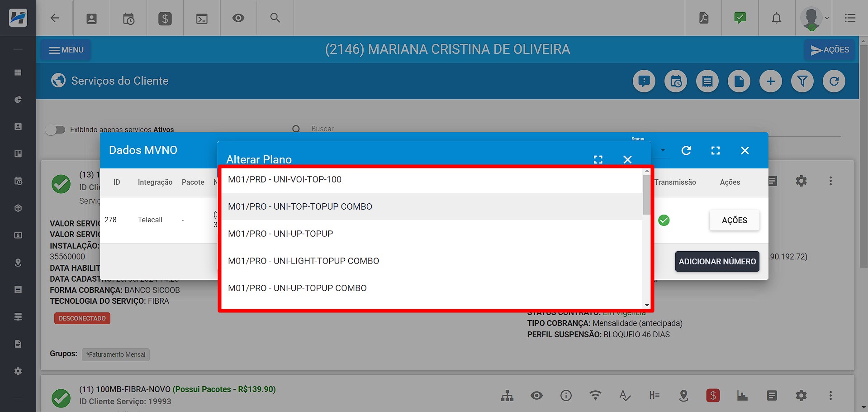Open the terminal console icon in top toolbar

(x=202, y=19)
